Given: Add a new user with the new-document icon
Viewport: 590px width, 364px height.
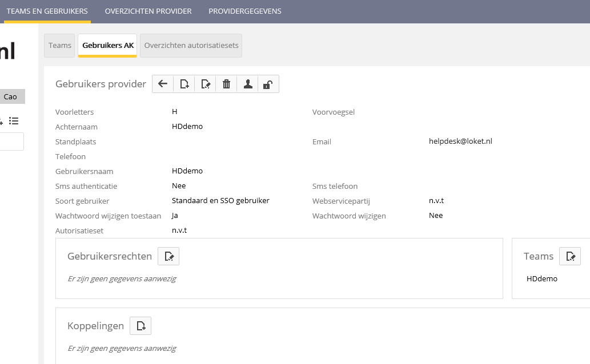Looking at the screenshot, I should point(184,84).
